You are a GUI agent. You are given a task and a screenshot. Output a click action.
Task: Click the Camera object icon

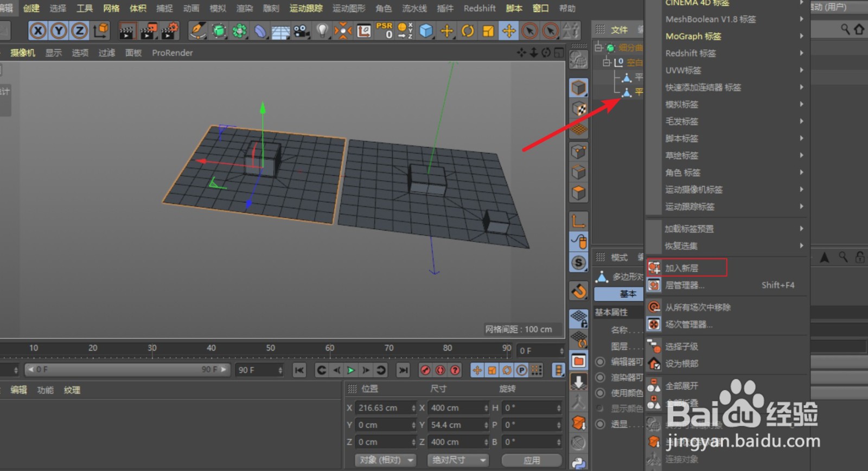click(x=301, y=31)
